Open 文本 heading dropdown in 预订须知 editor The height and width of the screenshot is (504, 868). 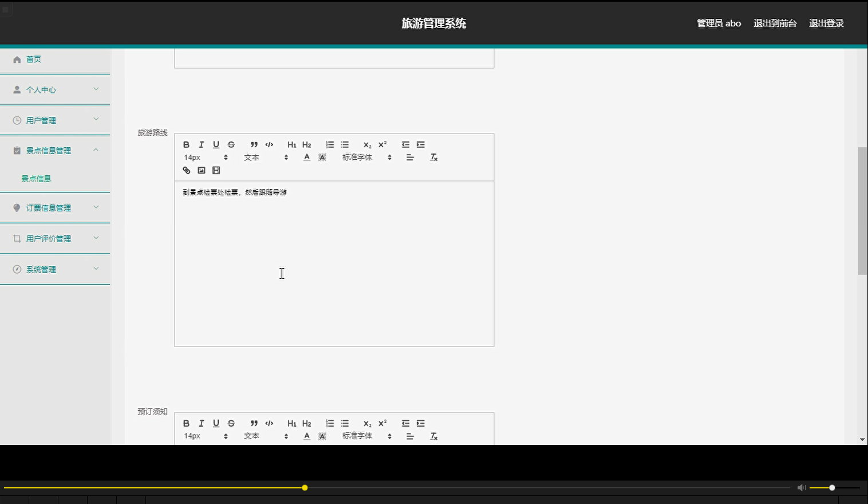(266, 436)
